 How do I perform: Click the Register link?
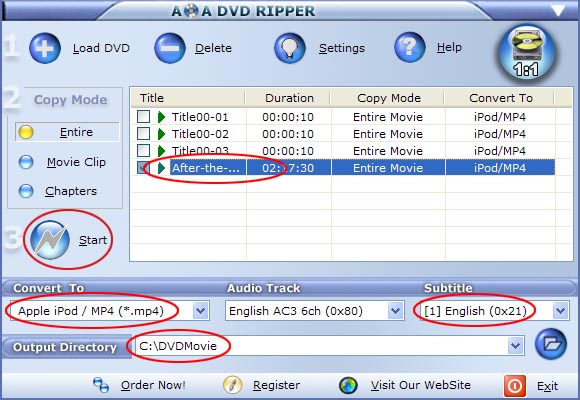[276, 385]
